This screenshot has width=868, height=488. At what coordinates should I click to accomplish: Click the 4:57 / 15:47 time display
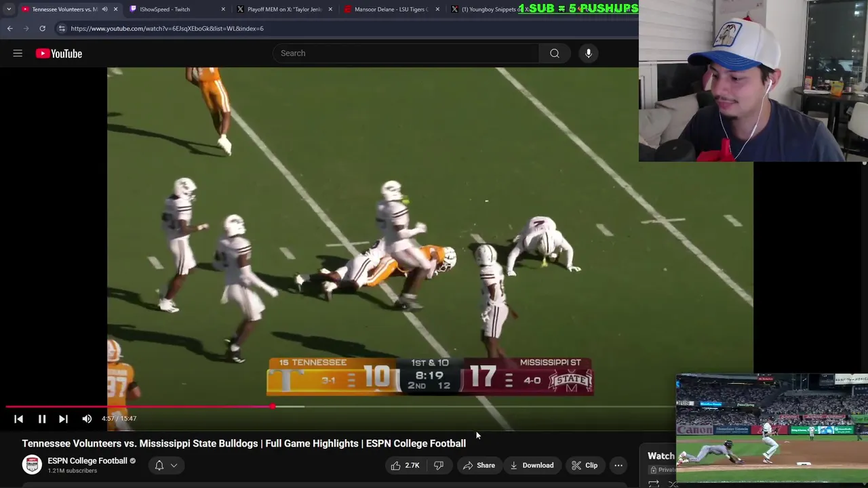119,419
